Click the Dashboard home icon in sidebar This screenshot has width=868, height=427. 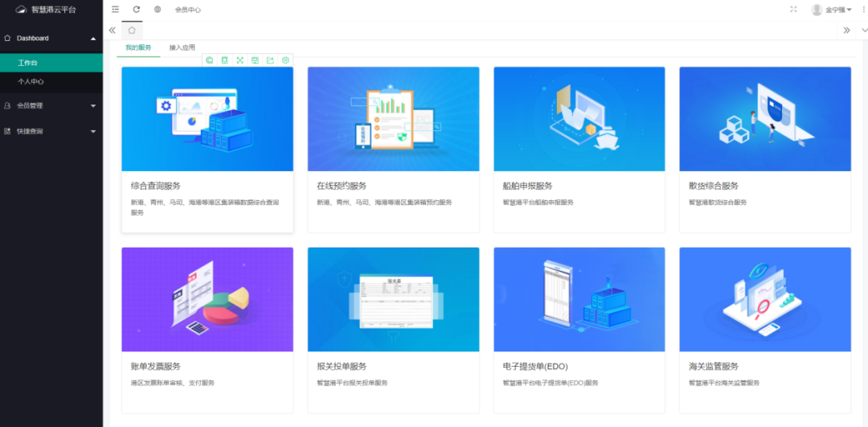tap(7, 39)
